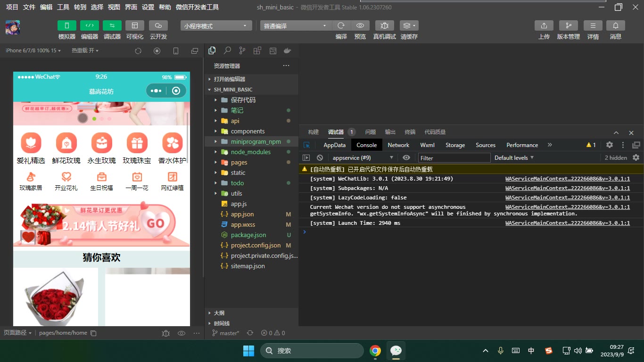Click the Upload (上传) icon
This screenshot has height=362, width=644.
pyautogui.click(x=544, y=25)
